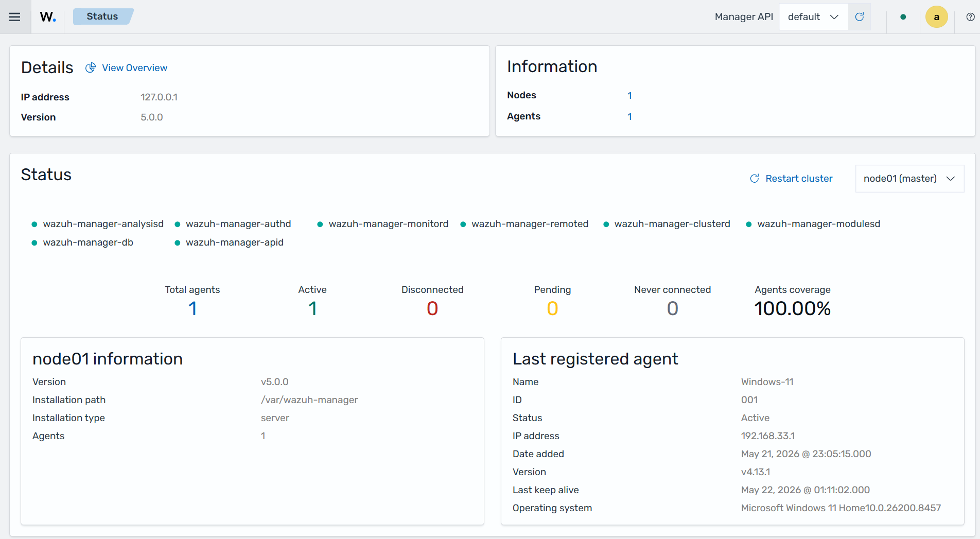Expand the Manager API default dropdown

(x=814, y=17)
